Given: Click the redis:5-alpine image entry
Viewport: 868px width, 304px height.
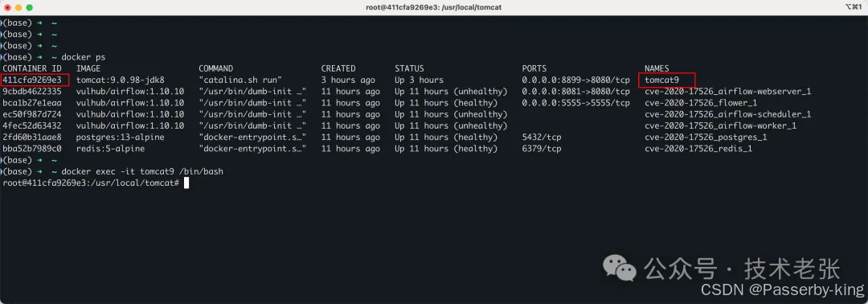Looking at the screenshot, I should click(x=110, y=149).
